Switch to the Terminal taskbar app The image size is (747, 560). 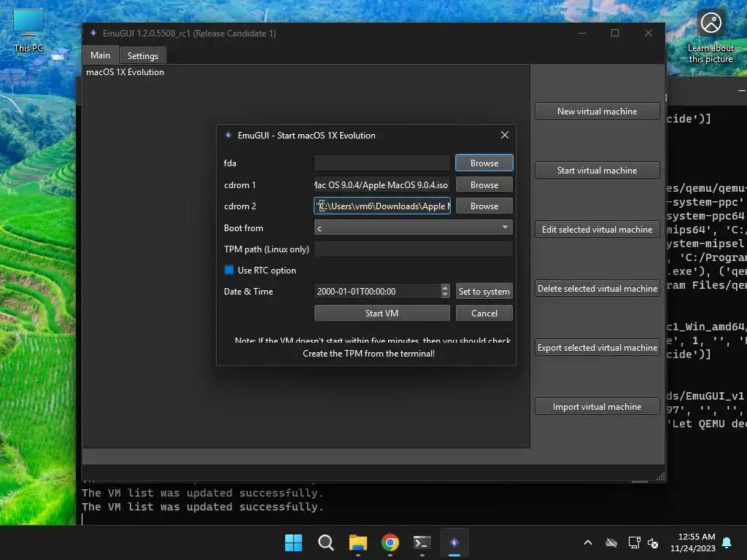tap(422, 542)
